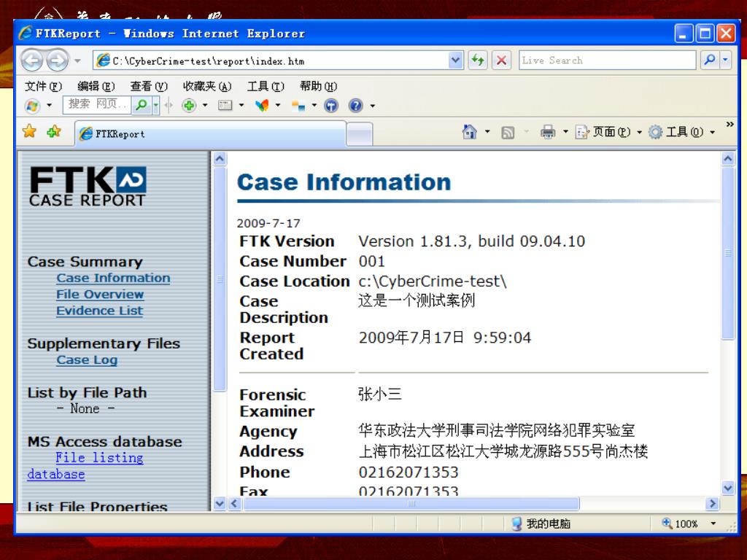The width and height of the screenshot is (747, 560).
Task: Click the main vertical scrollbar thumb
Action: 728,253
